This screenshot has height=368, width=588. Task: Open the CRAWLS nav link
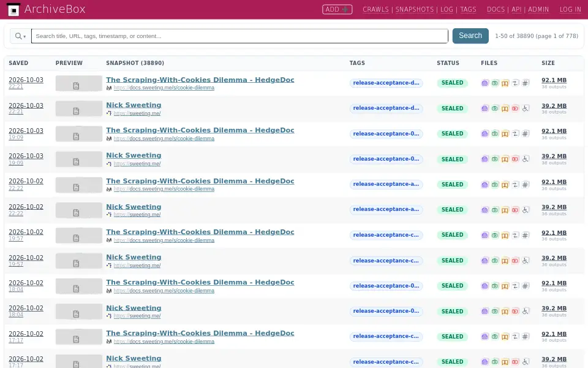(375, 9)
